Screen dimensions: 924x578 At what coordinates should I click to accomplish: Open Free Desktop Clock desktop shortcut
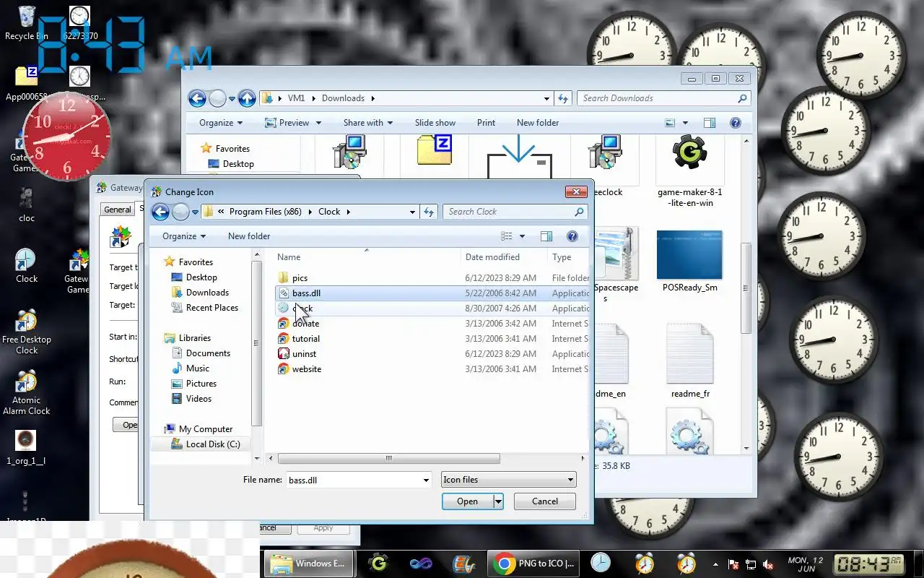[27, 332]
